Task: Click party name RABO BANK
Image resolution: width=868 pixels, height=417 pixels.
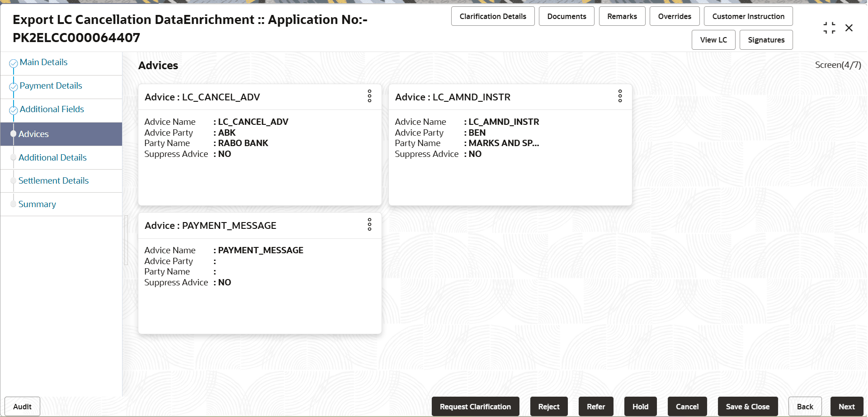Action: [x=243, y=143]
